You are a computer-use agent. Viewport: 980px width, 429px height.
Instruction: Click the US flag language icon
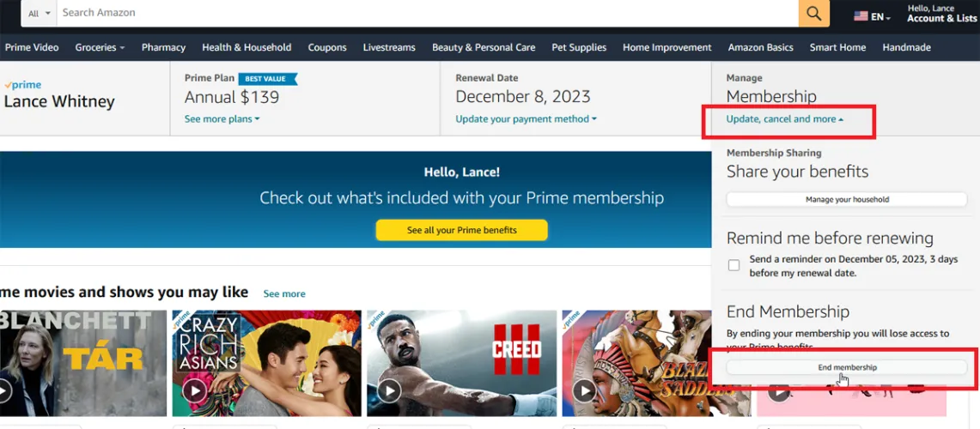[861, 16]
